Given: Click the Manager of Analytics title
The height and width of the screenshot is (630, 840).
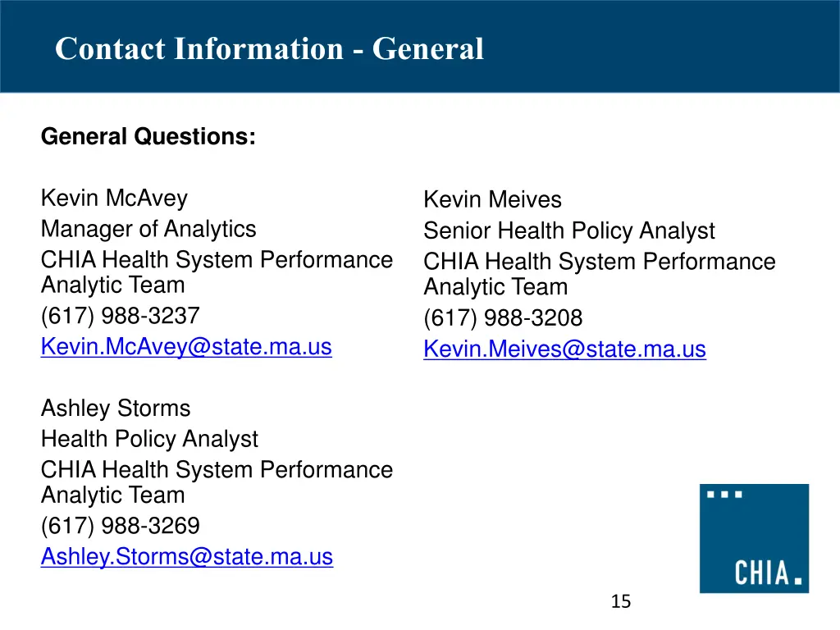Looking at the screenshot, I should 149,230.
